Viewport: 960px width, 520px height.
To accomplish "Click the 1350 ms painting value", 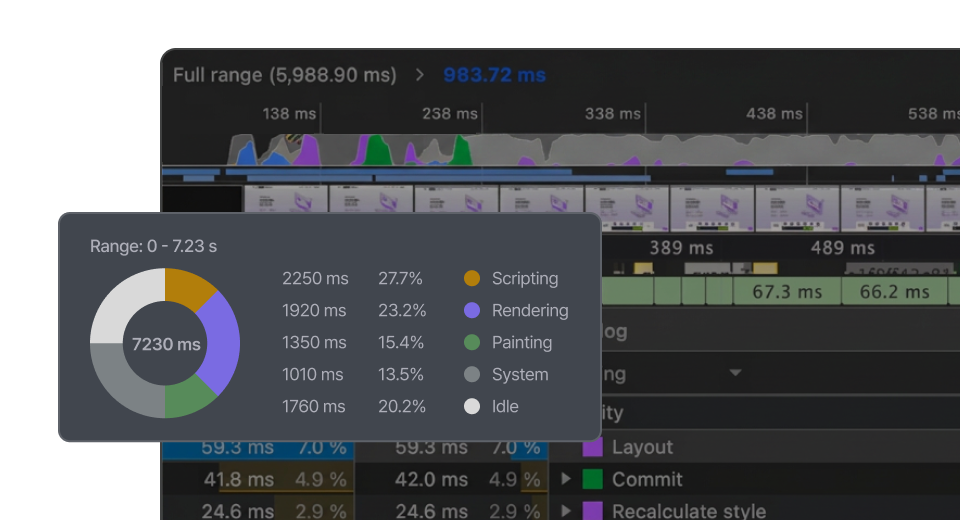I will point(314,342).
